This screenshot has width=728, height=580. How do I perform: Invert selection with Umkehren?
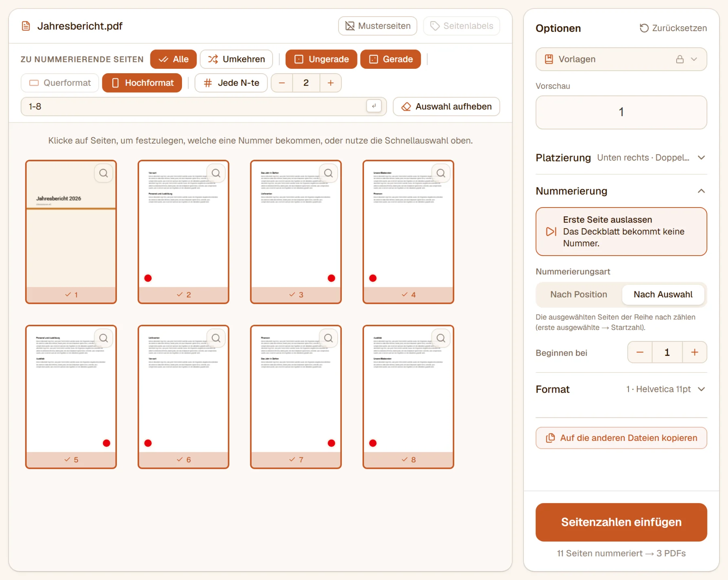pos(236,59)
